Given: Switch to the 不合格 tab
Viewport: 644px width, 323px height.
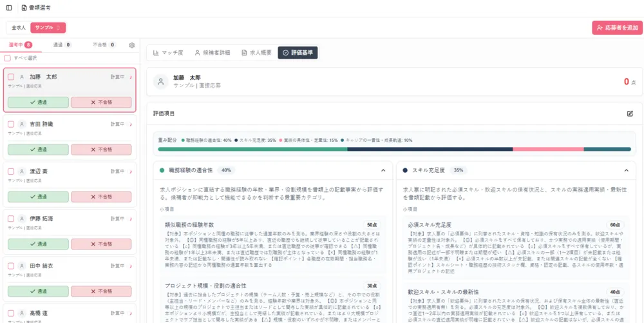Looking at the screenshot, I should pyautogui.click(x=104, y=44).
